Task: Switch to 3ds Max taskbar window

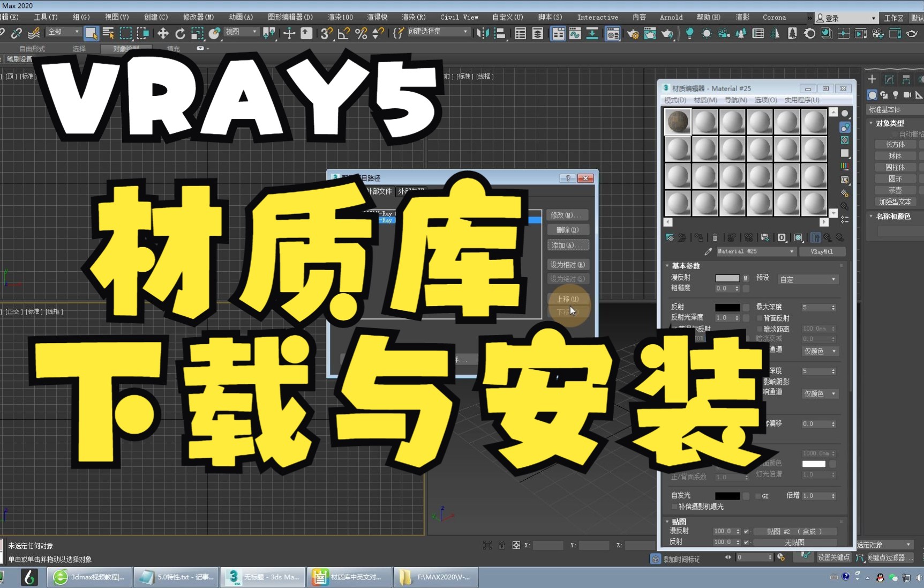Action: (x=263, y=577)
